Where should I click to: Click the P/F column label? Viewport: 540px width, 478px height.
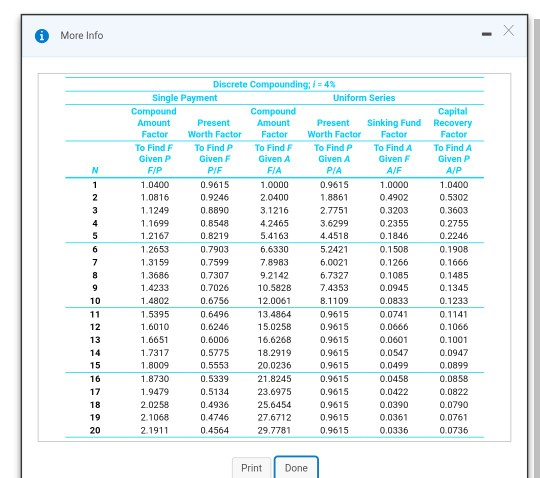[215, 170]
